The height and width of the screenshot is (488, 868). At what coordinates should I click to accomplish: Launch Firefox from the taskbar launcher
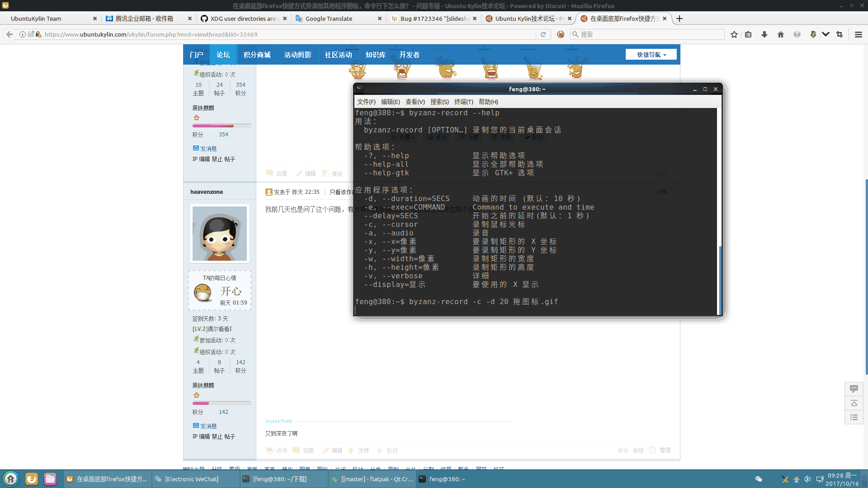[32, 479]
